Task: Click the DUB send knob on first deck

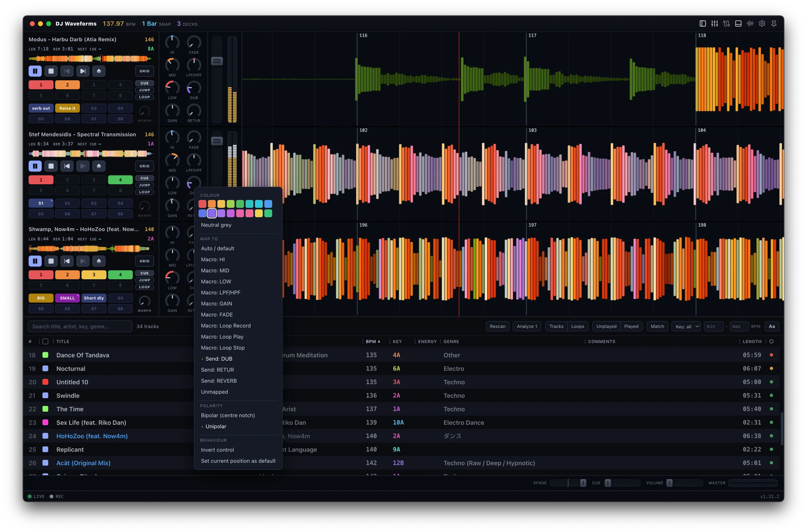Action: pyautogui.click(x=194, y=87)
